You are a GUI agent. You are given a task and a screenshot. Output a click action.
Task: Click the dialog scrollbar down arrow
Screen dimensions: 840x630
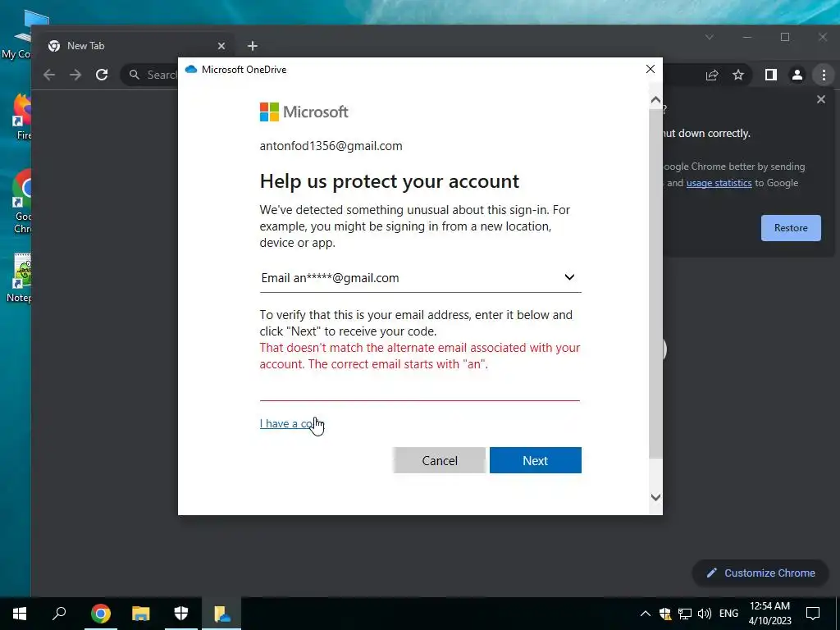point(655,497)
